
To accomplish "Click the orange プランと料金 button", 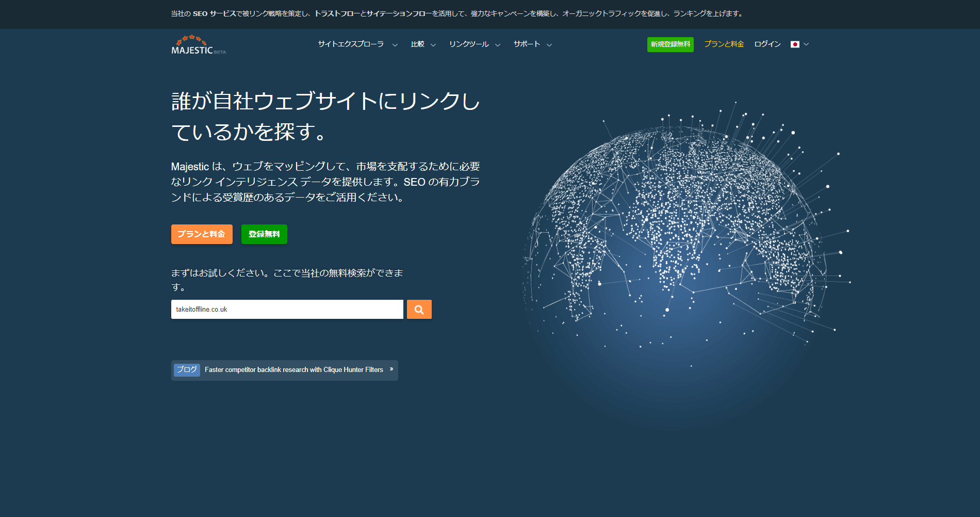I will (x=202, y=234).
